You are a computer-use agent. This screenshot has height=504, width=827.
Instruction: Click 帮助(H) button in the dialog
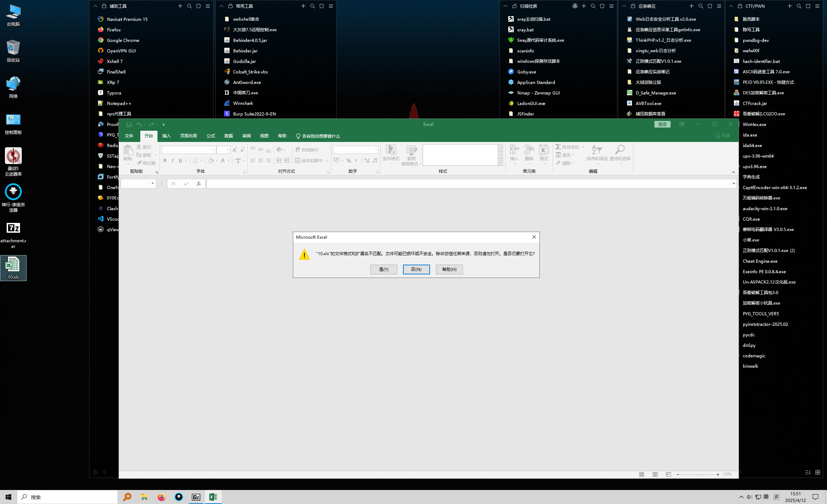[x=449, y=269]
